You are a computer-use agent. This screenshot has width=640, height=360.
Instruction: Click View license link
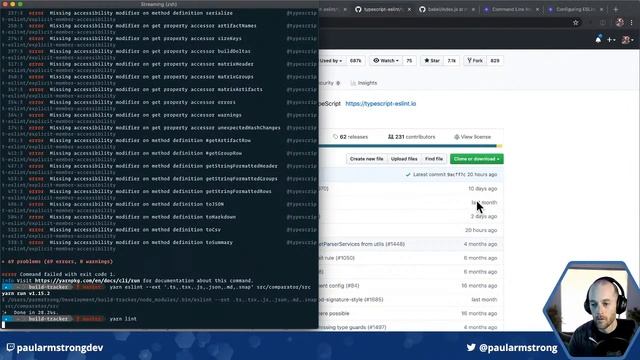pos(472,137)
